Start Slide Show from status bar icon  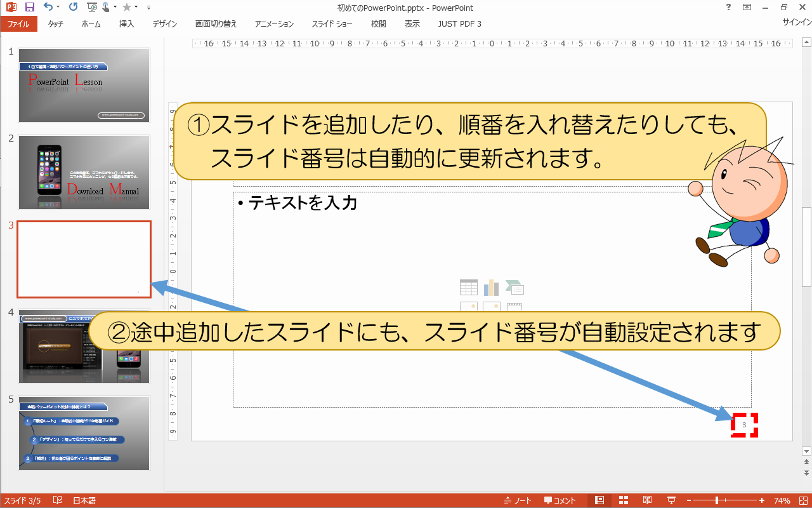pos(671,500)
